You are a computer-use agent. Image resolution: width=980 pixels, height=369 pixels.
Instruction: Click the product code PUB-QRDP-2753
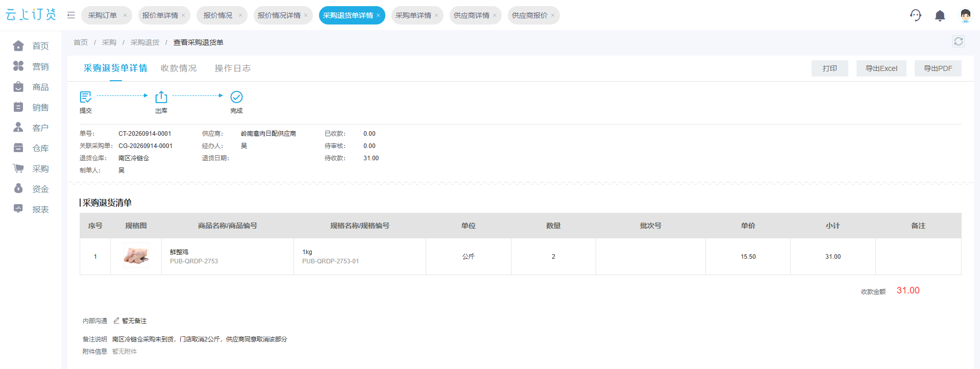point(194,261)
